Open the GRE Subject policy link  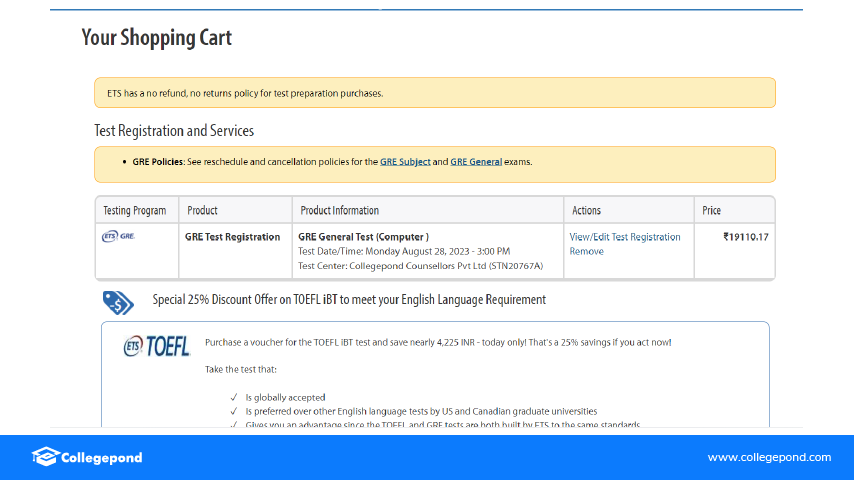[x=405, y=162]
